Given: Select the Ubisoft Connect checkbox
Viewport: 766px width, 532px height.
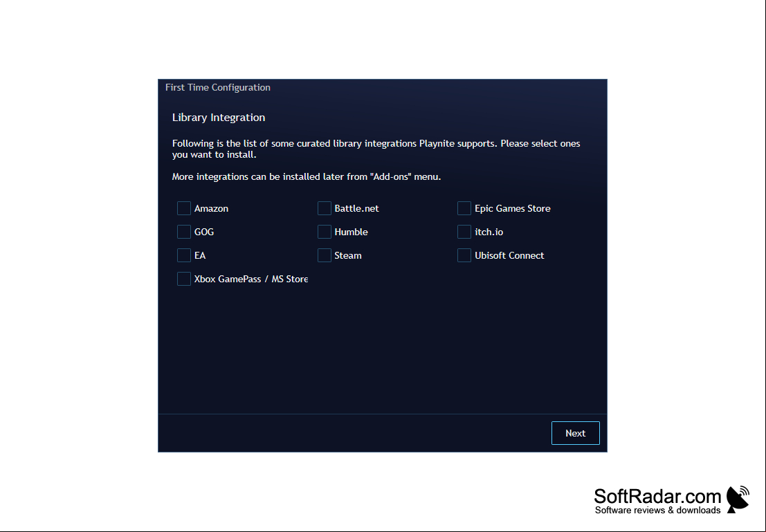Looking at the screenshot, I should [x=464, y=255].
